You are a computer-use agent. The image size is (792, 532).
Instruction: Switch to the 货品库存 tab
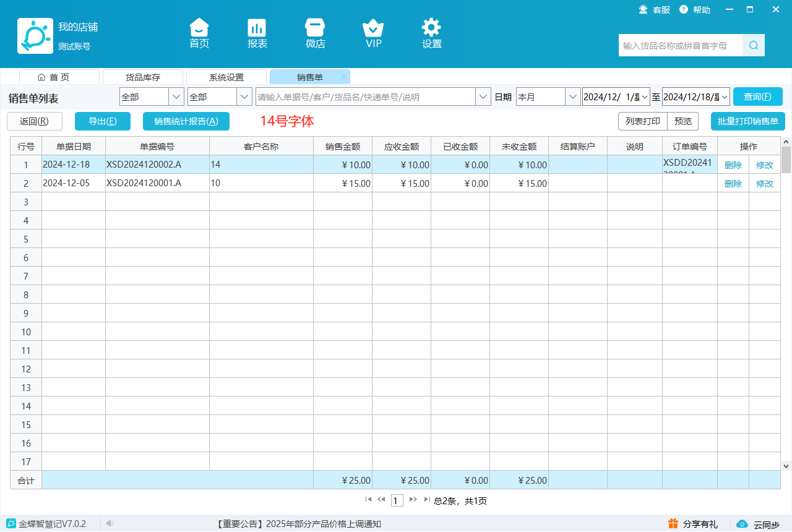point(143,77)
